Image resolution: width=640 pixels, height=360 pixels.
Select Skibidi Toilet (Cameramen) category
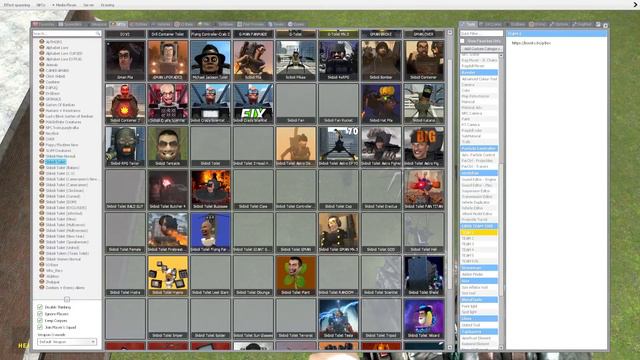tap(67, 184)
